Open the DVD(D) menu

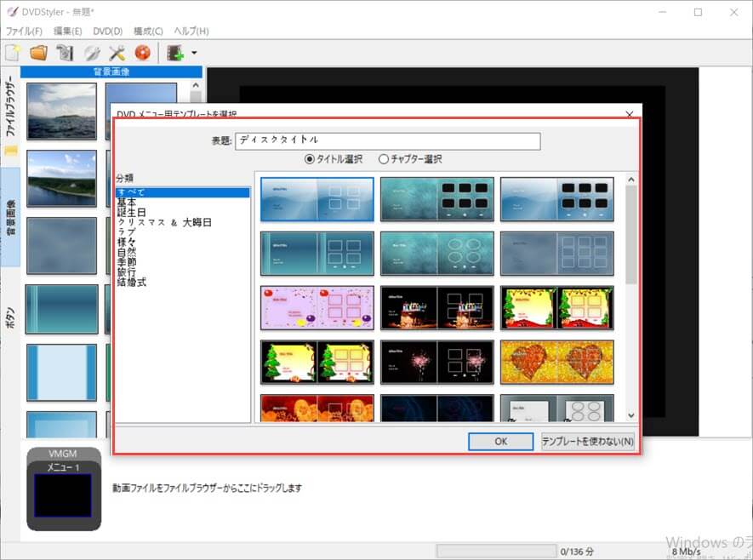point(106,31)
